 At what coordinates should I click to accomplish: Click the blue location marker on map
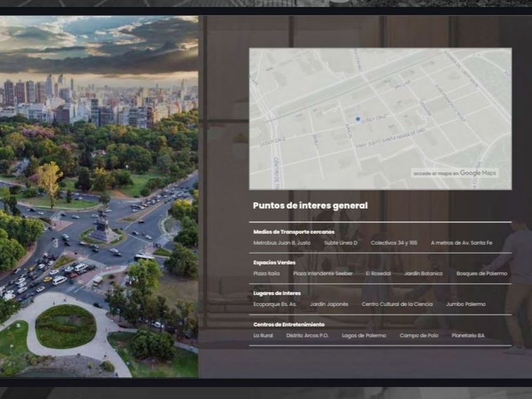[358, 118]
